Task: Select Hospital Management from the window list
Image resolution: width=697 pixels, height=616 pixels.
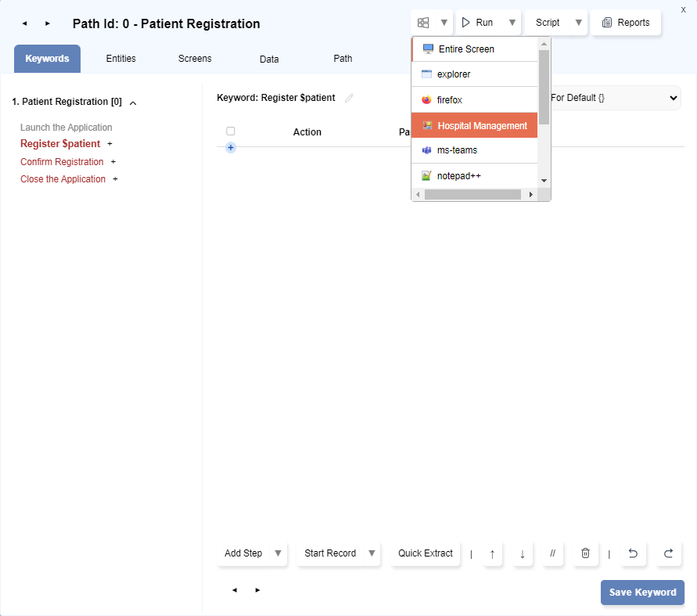Action: coord(474,125)
